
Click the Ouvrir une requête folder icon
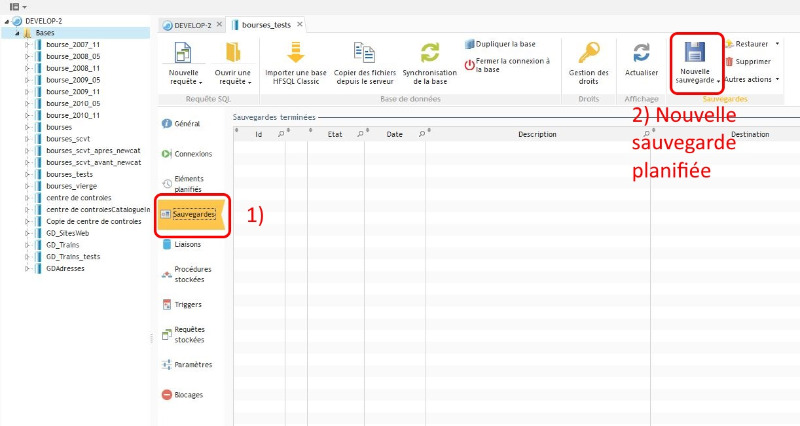point(233,53)
